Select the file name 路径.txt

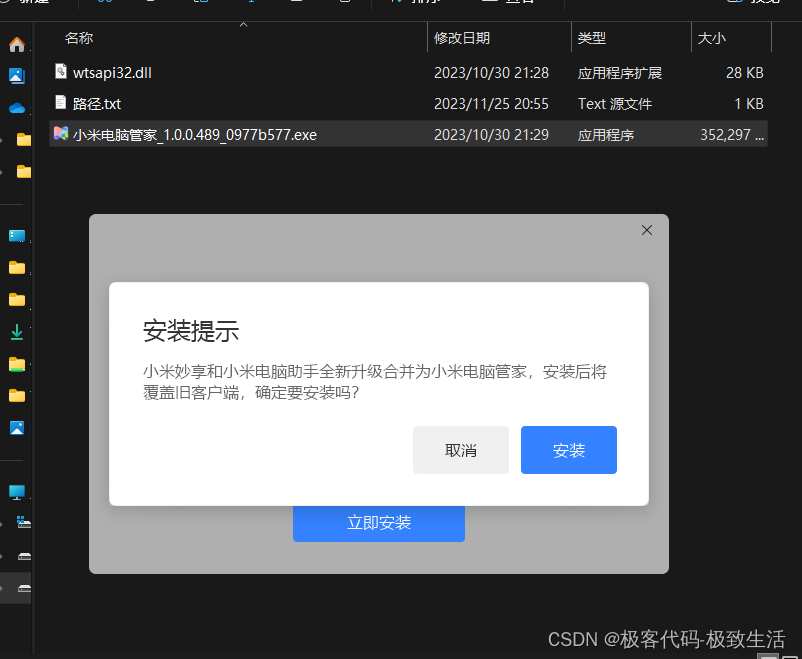click(97, 104)
